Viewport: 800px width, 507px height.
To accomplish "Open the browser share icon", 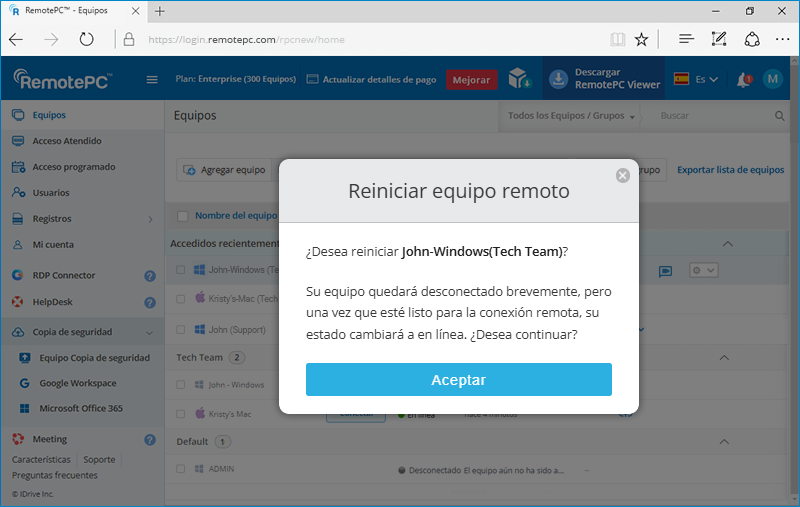I will 752,39.
